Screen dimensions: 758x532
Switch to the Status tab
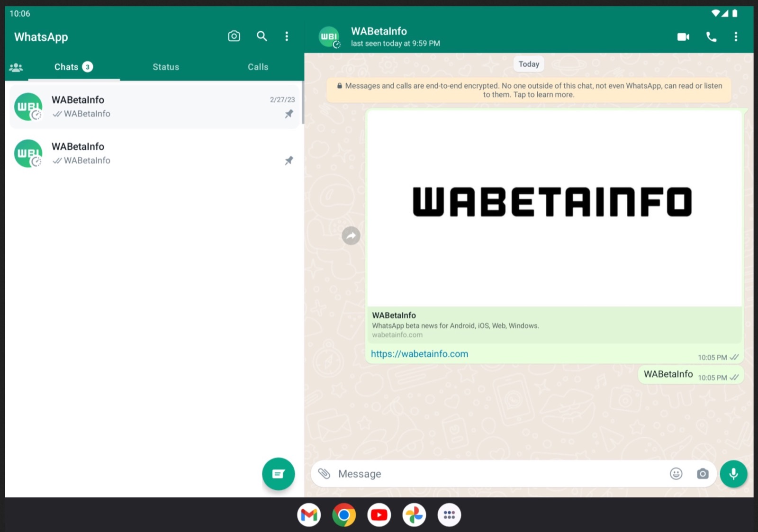166,67
